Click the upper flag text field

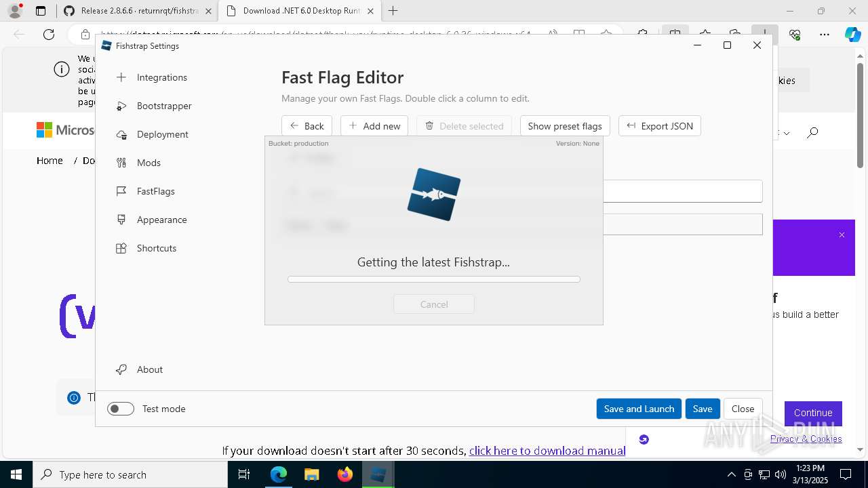682,191
